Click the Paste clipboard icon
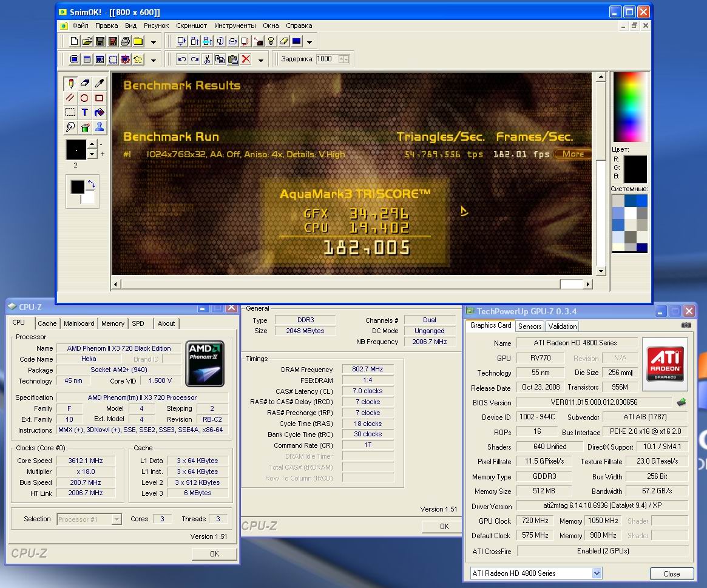 pos(232,59)
